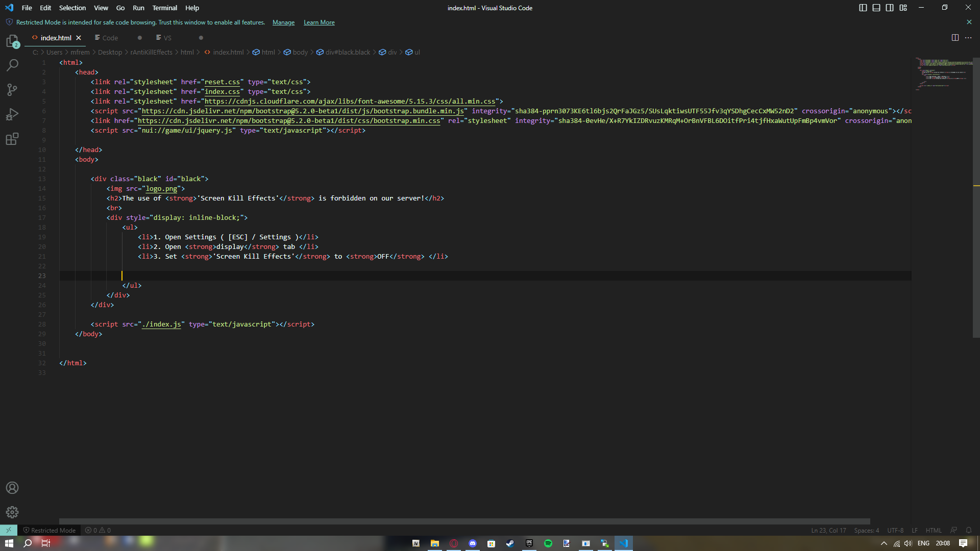Open the Terminal menu
This screenshot has width=980, height=551.
(x=164, y=8)
